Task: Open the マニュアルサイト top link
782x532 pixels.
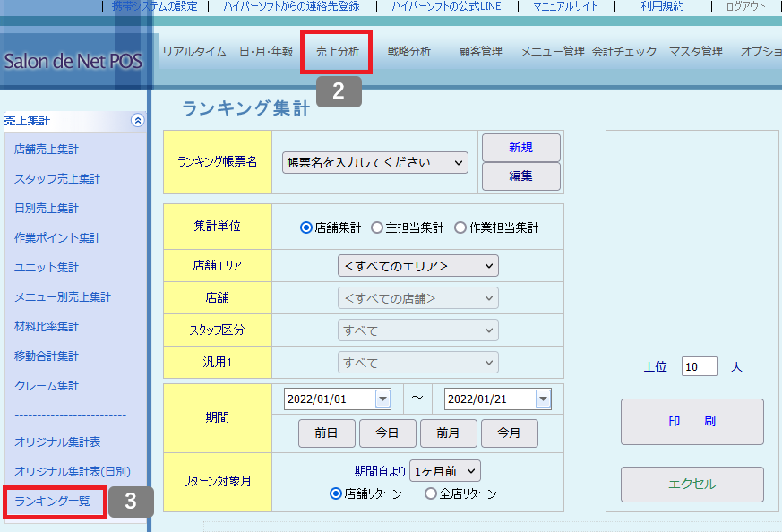Action: [x=567, y=6]
